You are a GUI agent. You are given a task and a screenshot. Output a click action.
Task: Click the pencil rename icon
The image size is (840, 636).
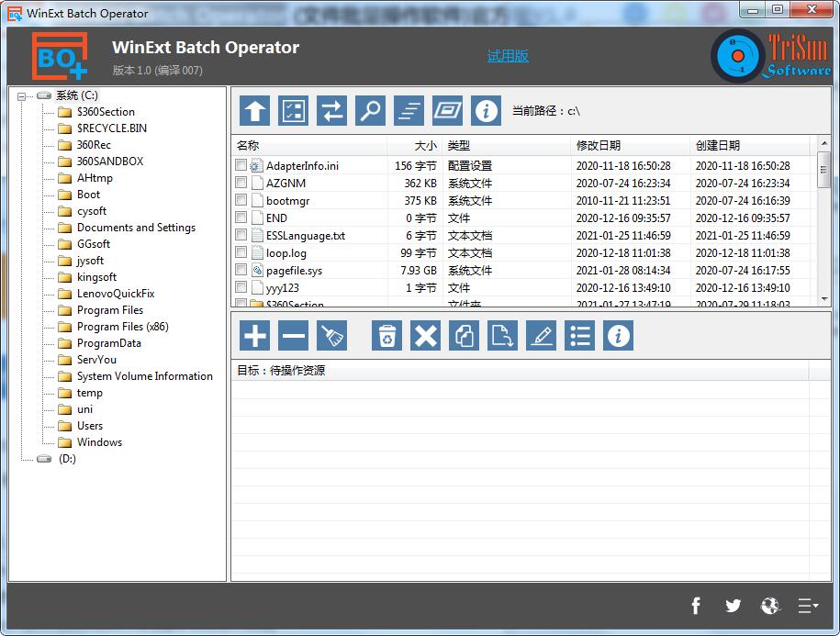pos(541,336)
